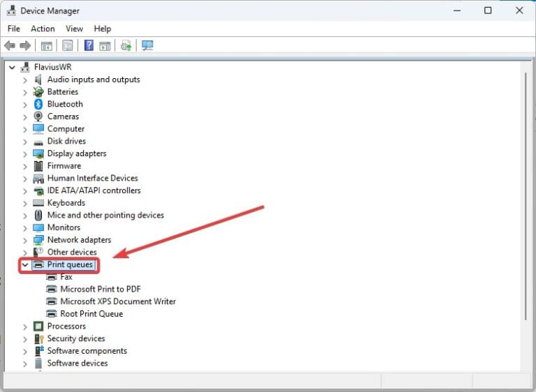The image size is (536, 392).
Task: Click the Batteries category icon
Action: click(x=38, y=91)
